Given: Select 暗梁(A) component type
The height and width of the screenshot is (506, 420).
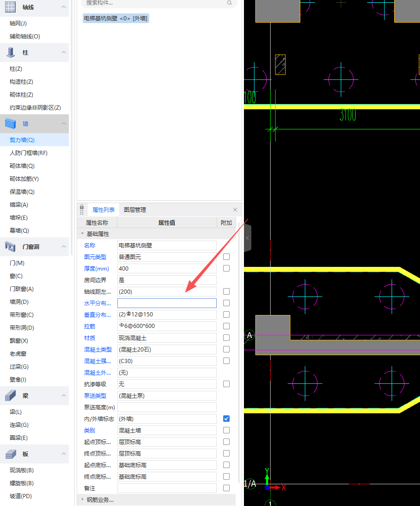Looking at the screenshot, I should (18, 204).
